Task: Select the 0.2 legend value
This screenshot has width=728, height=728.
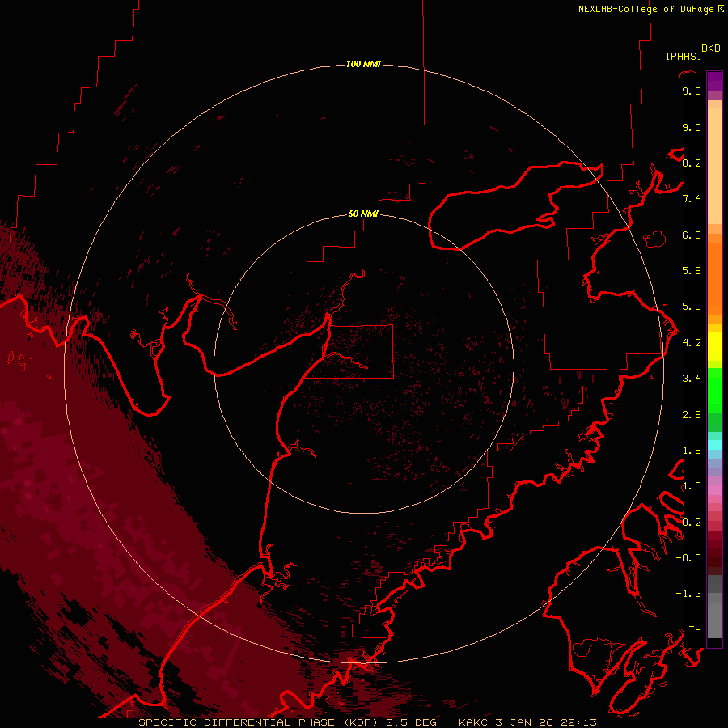Action: [692, 523]
